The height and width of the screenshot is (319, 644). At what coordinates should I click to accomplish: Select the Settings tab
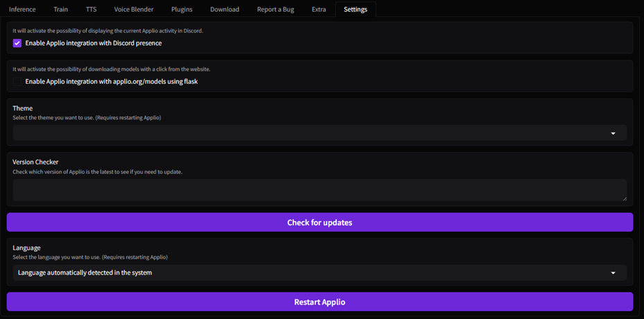(x=356, y=9)
